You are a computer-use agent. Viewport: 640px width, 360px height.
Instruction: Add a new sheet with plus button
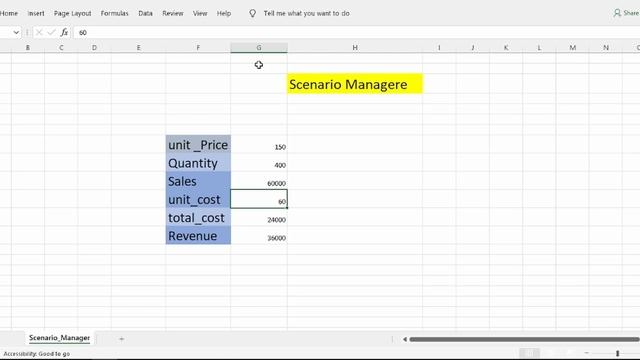[121, 339]
